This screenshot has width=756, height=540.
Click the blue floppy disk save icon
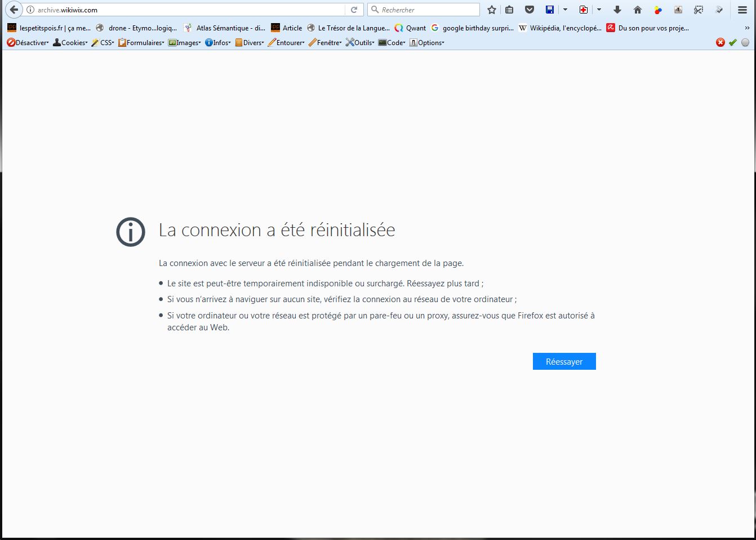[x=550, y=10]
